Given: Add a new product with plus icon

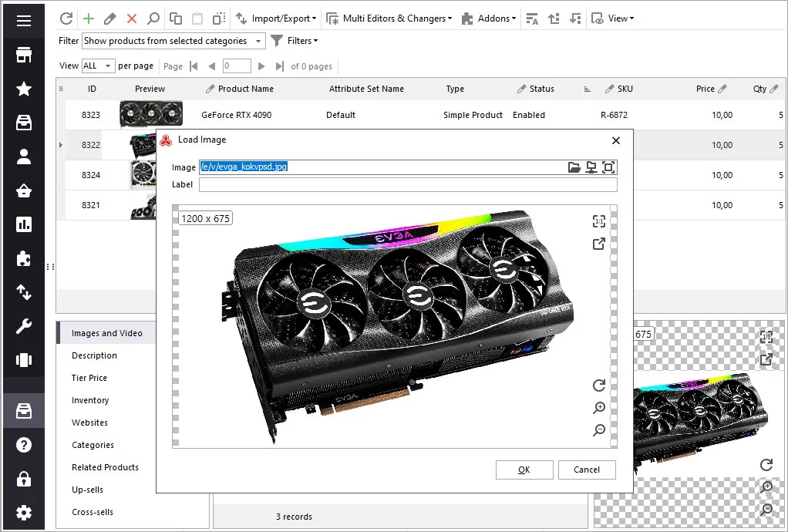Looking at the screenshot, I should coord(89,19).
